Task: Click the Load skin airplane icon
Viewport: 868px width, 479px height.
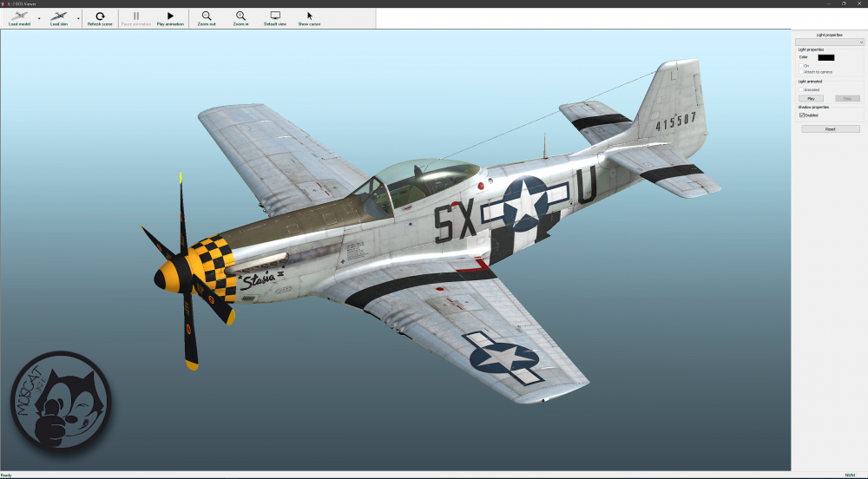Action: [x=59, y=16]
